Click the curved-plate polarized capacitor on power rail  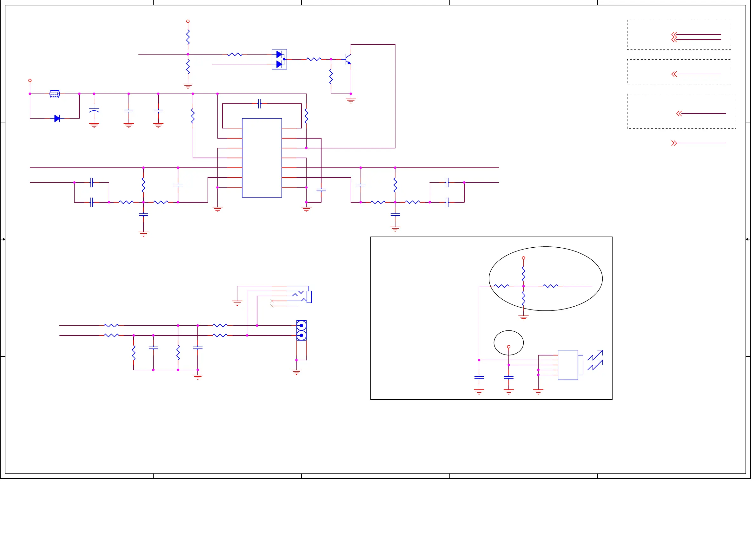pyautogui.click(x=94, y=111)
